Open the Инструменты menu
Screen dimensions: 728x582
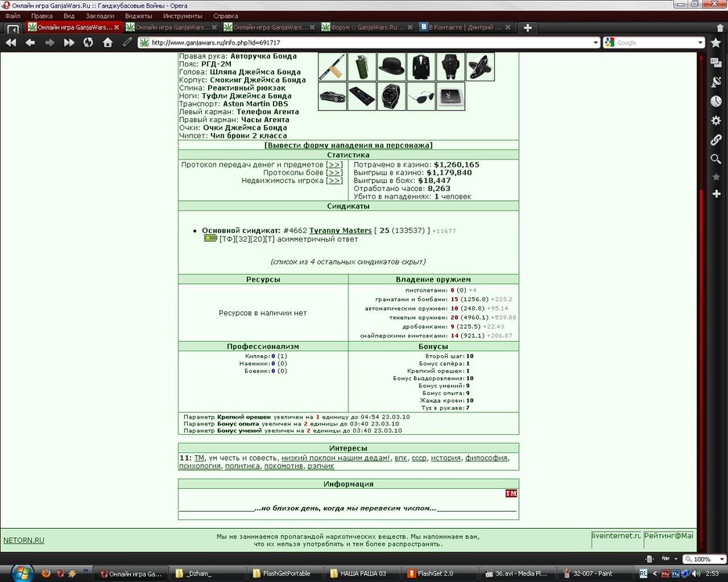coord(182,16)
